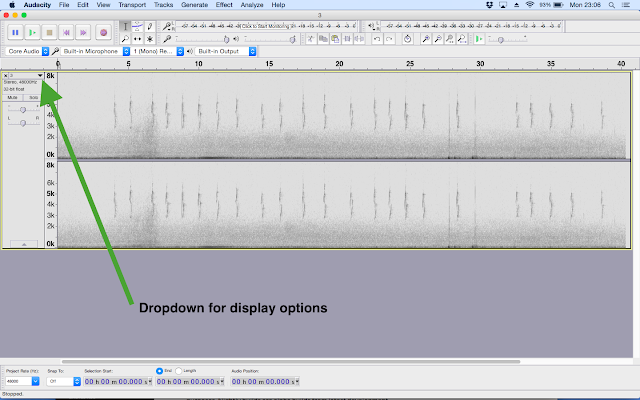
Task: Click the Zoom In magnifier icon
Action: [x=426, y=39]
